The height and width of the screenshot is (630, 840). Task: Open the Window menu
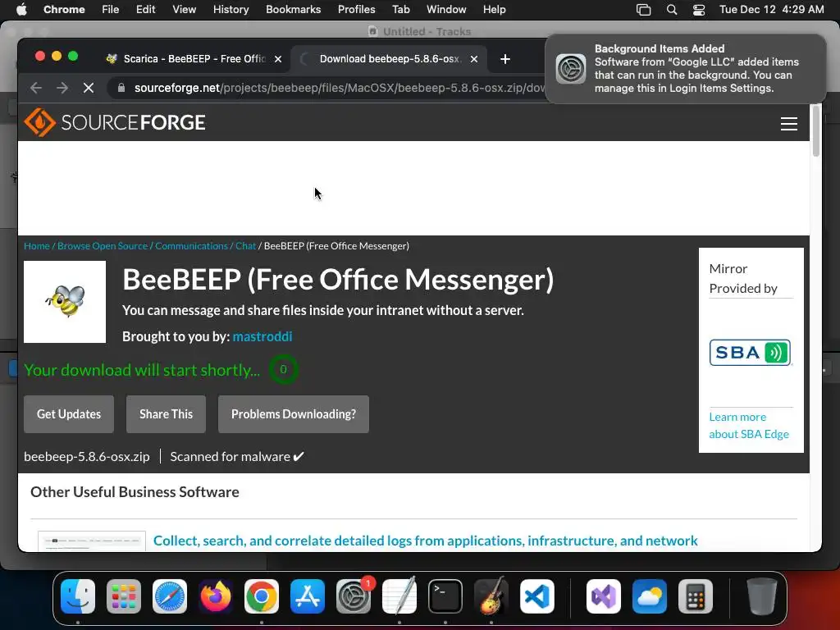click(x=446, y=9)
